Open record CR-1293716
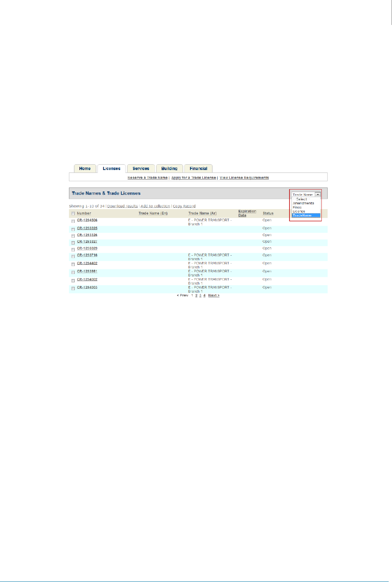 [x=87, y=255]
